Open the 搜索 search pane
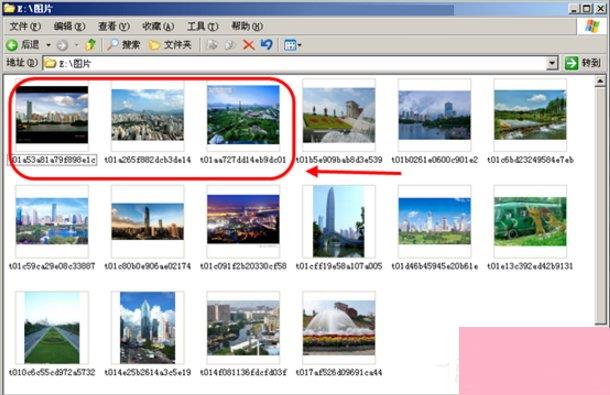The image size is (610, 395). pos(123,45)
